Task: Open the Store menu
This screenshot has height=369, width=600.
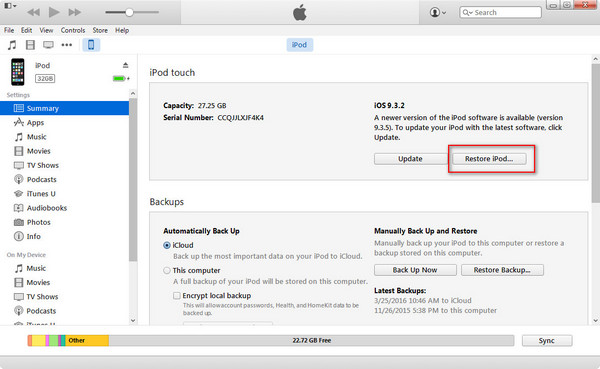Action: pos(100,30)
